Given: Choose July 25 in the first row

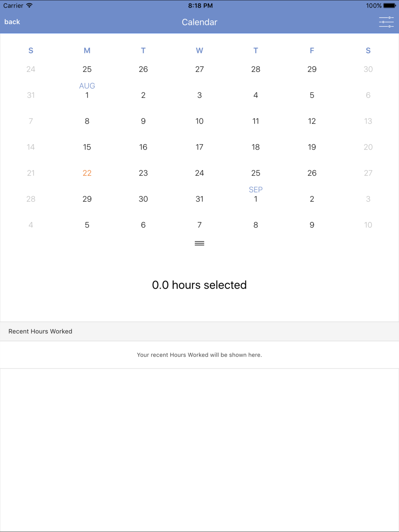Looking at the screenshot, I should [87, 69].
